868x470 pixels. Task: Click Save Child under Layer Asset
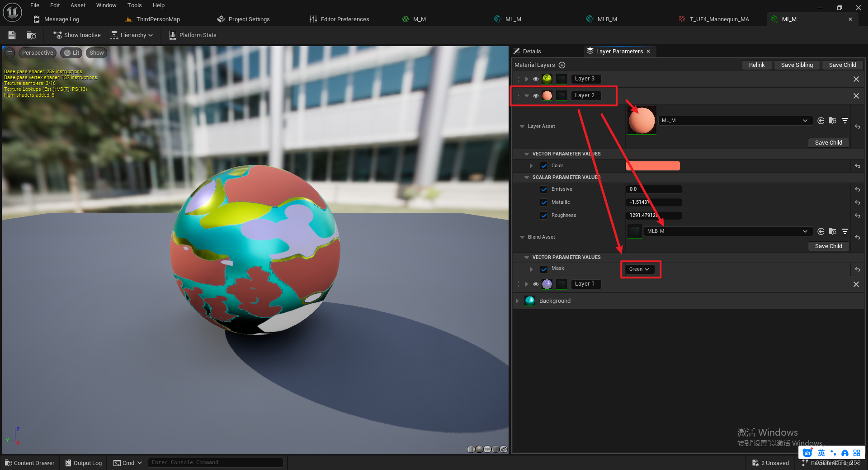tap(828, 143)
